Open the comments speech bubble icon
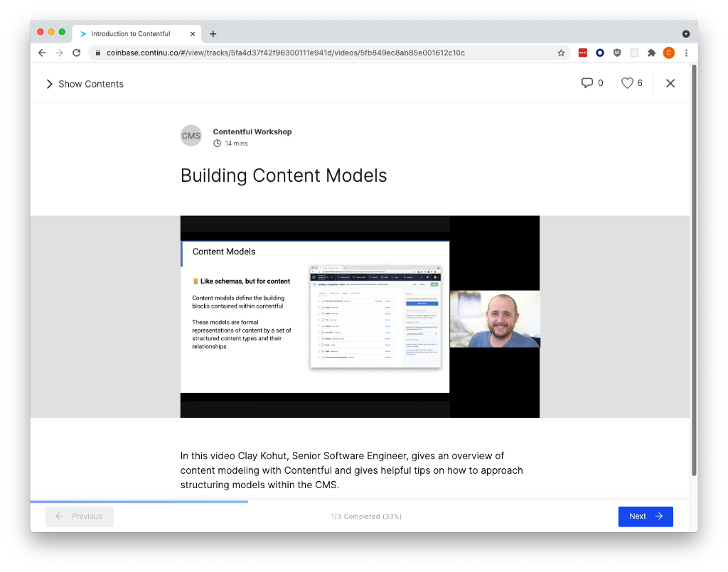Screen dimensions: 728x572 587,83
